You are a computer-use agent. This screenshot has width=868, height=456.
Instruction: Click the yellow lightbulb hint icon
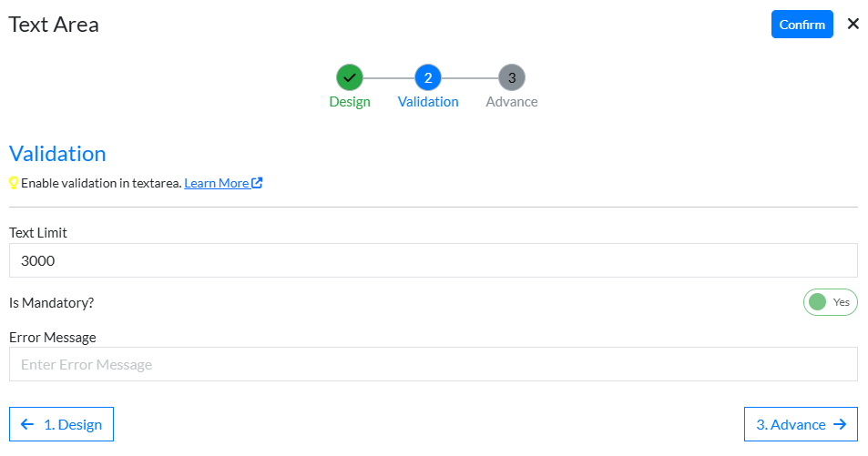pos(14,183)
